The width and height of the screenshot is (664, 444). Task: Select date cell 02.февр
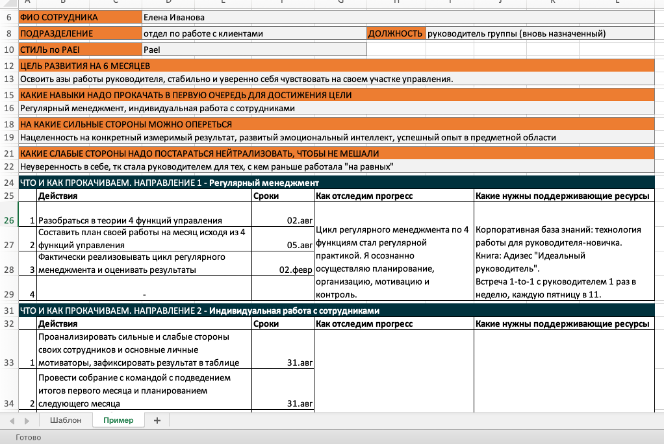[283, 264]
